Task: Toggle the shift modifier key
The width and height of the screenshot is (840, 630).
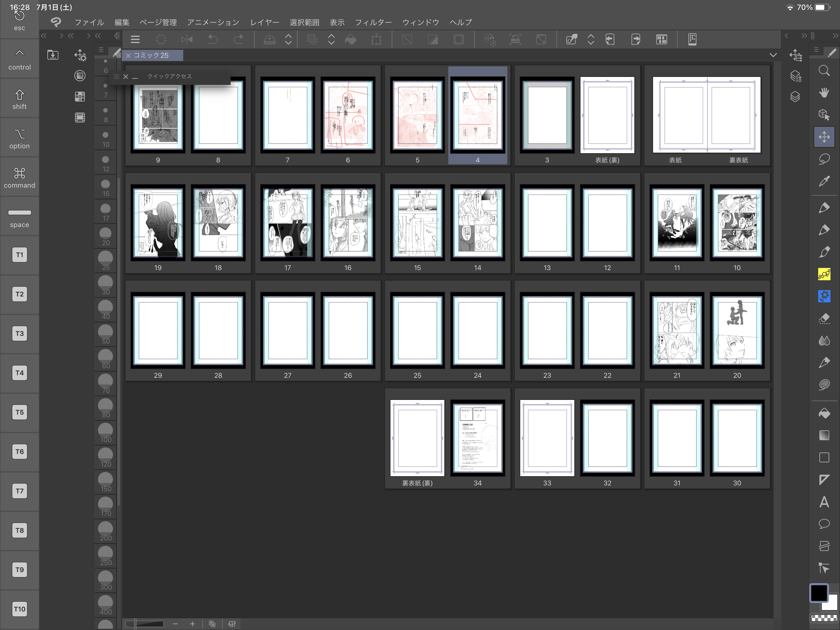Action: click(x=19, y=99)
